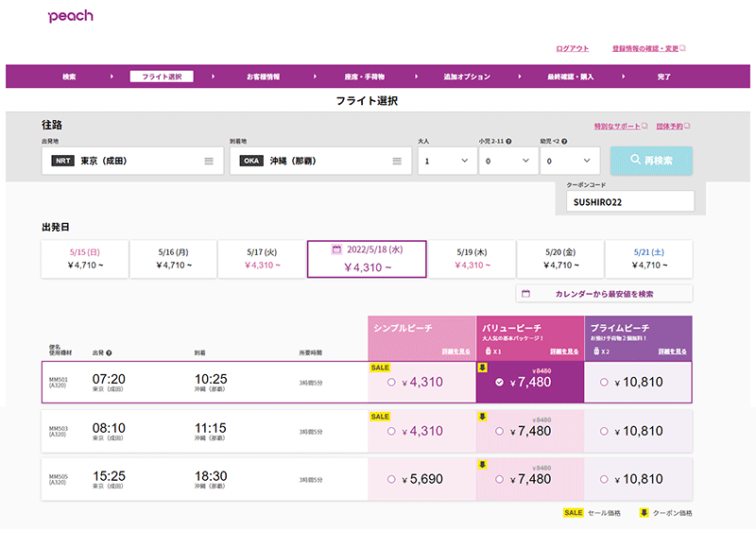The height and width of the screenshot is (548, 756).
Task: Go to the 追加オプション step
Action: coord(467,77)
